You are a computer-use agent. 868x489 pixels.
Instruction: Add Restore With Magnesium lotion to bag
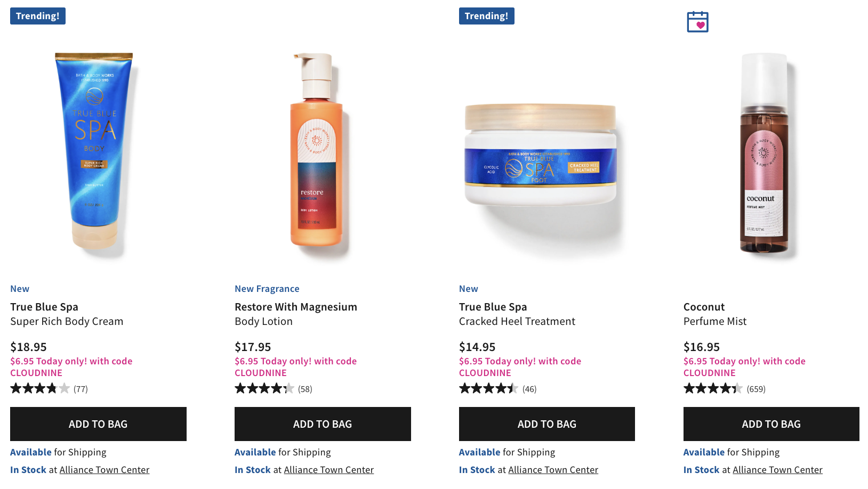[x=323, y=424]
